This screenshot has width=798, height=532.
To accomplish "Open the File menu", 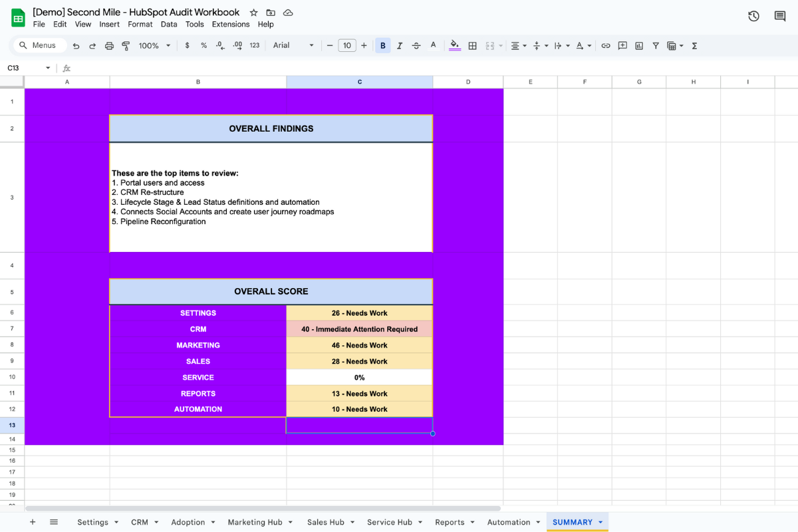I will pyautogui.click(x=39, y=25).
